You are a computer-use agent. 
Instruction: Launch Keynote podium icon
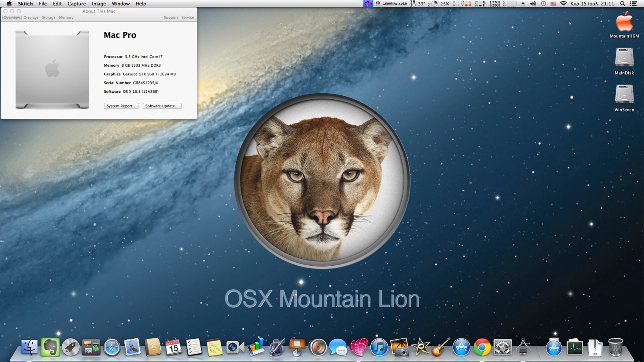tap(297, 348)
